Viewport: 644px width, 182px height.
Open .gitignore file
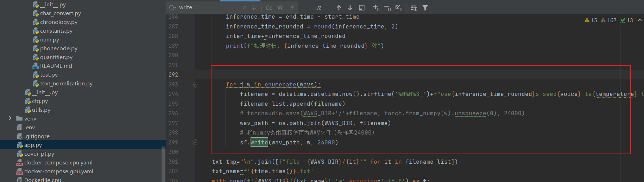coord(37,136)
